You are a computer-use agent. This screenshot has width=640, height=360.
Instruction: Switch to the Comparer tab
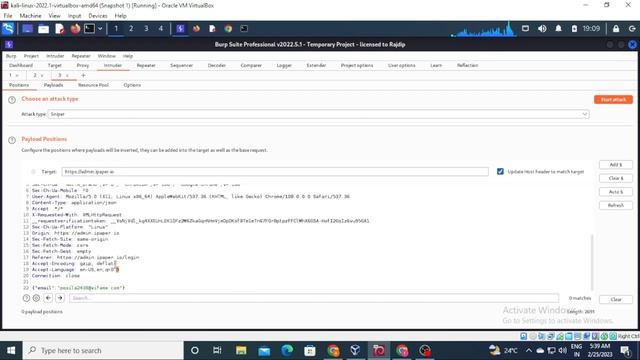(251, 65)
